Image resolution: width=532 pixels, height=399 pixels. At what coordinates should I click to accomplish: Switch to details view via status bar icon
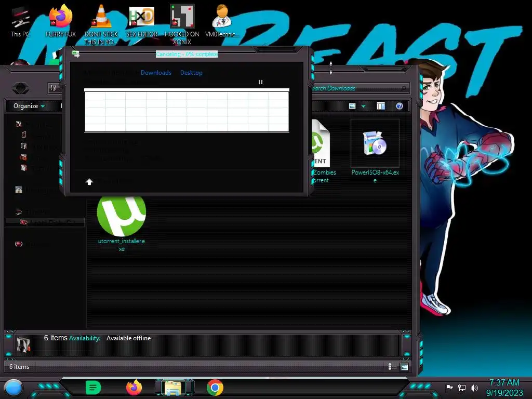click(390, 367)
